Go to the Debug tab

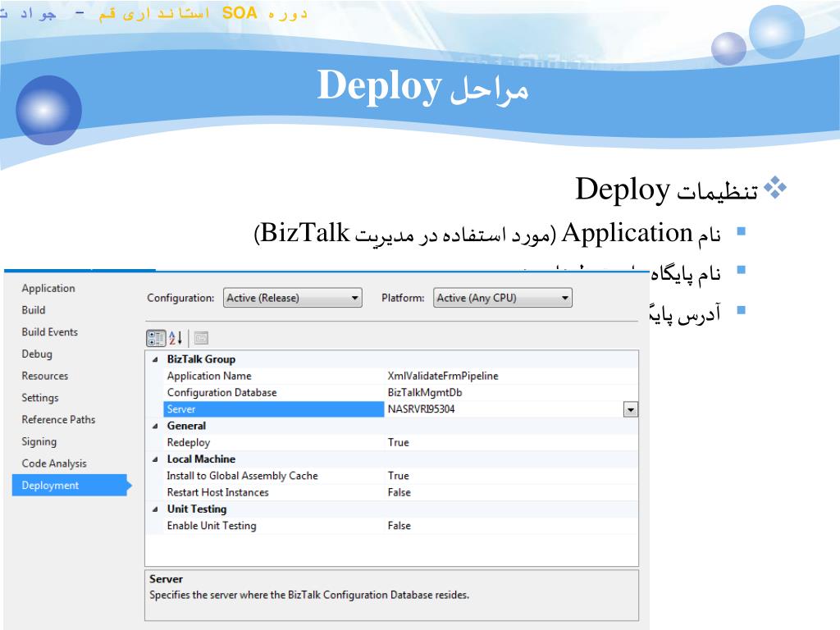pyautogui.click(x=37, y=354)
